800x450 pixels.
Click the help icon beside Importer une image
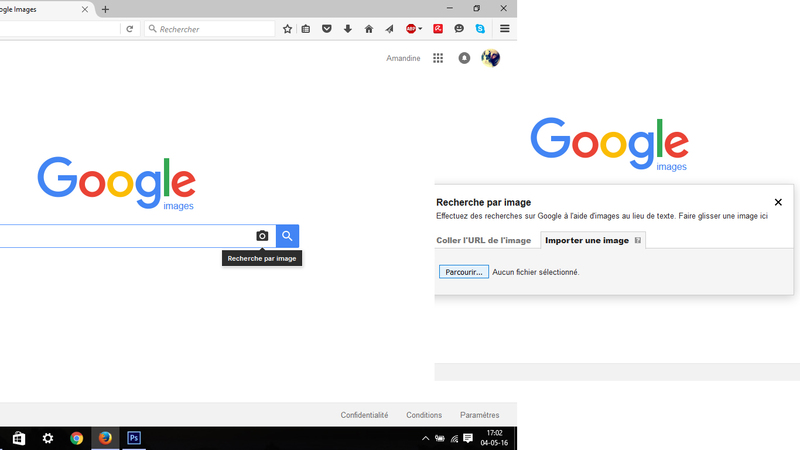[637, 240]
